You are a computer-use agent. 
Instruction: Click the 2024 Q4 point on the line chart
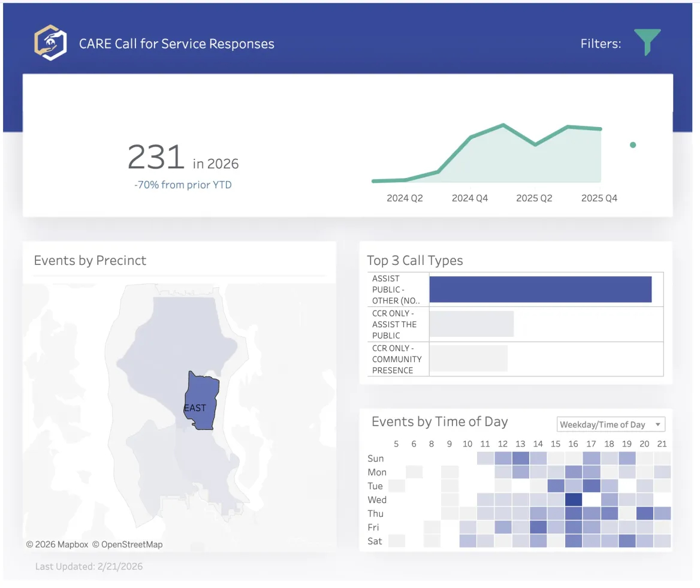[x=470, y=137]
